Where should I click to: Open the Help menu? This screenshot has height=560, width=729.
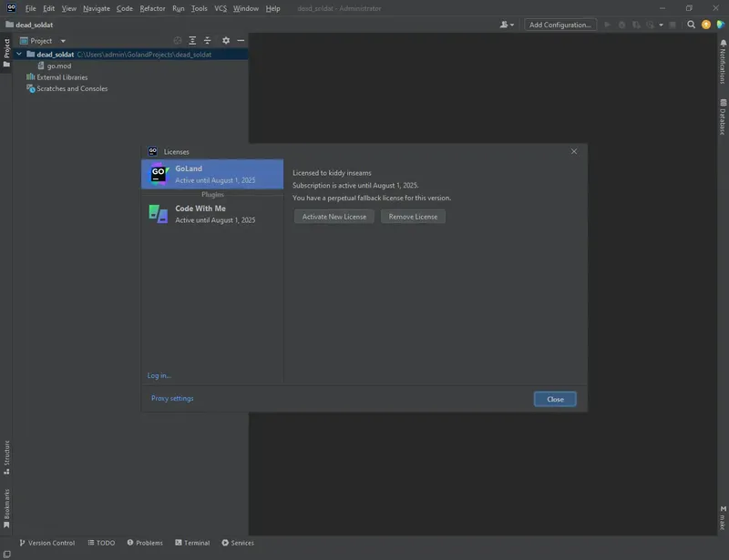pos(272,8)
